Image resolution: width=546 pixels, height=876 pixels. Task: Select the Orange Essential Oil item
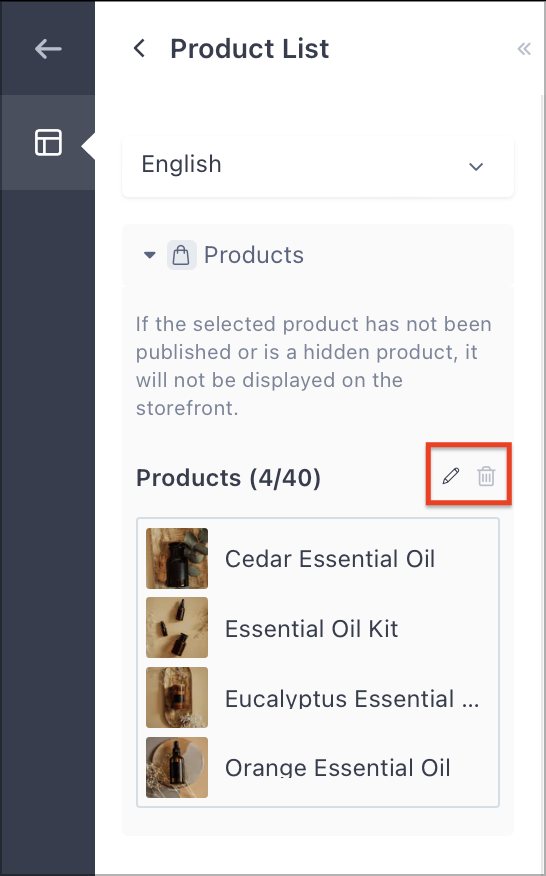(317, 768)
